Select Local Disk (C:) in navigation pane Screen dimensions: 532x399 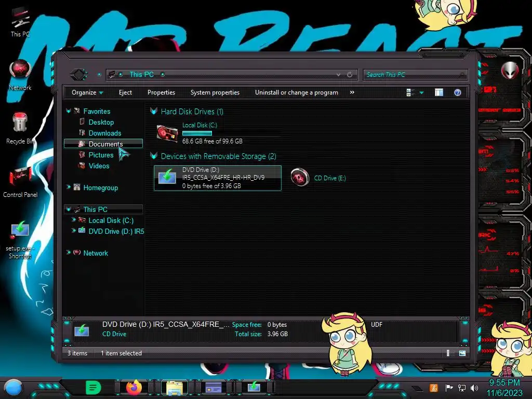click(111, 220)
